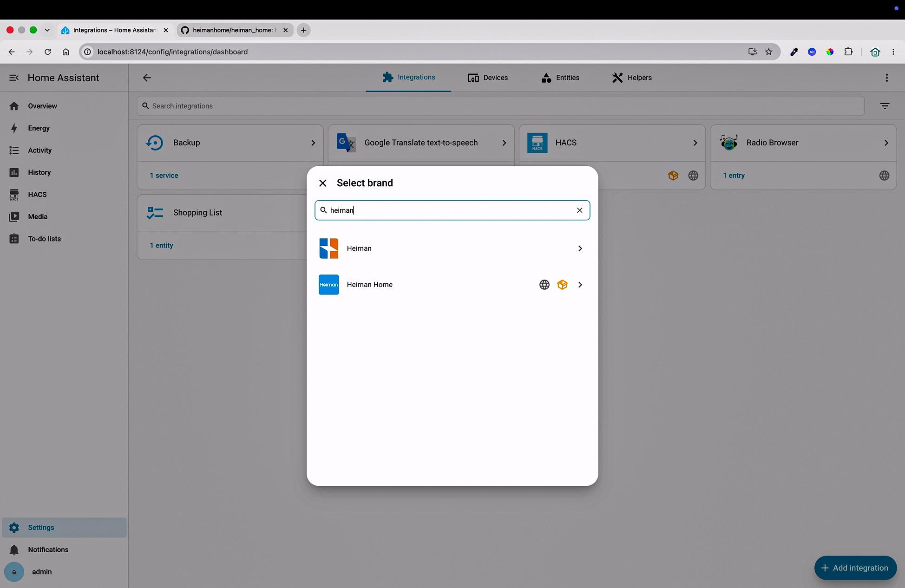
Task: Switch to the Helpers tab
Action: tap(632, 78)
